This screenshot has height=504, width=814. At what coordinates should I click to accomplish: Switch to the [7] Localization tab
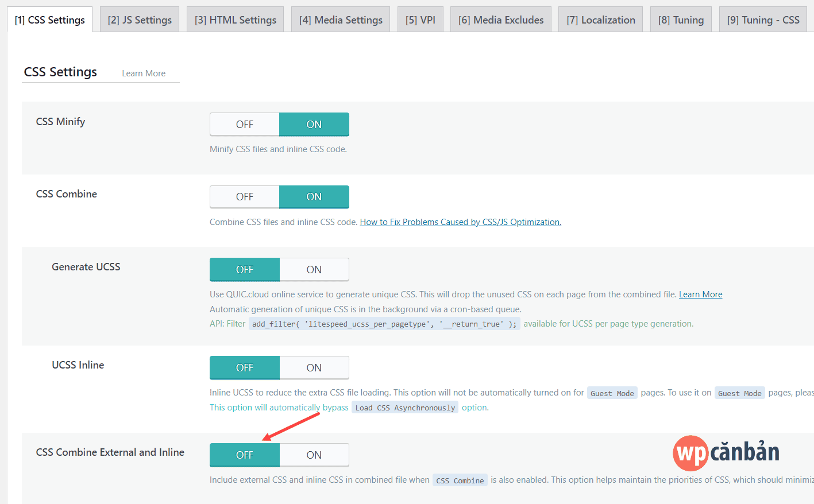point(601,20)
